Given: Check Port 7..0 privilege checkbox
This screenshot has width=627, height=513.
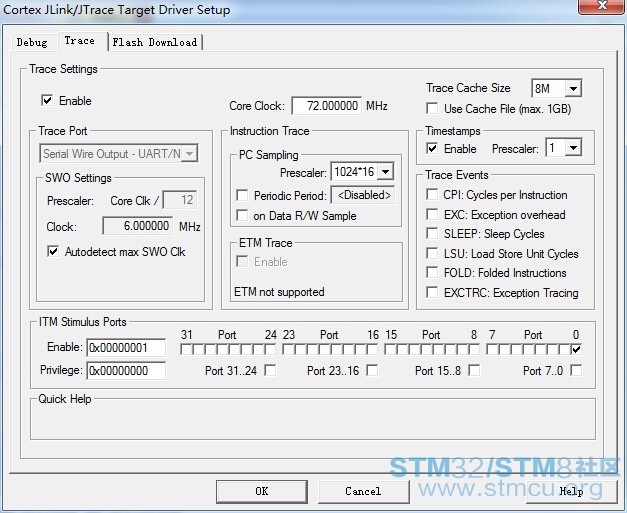Looking at the screenshot, I should click(x=576, y=370).
